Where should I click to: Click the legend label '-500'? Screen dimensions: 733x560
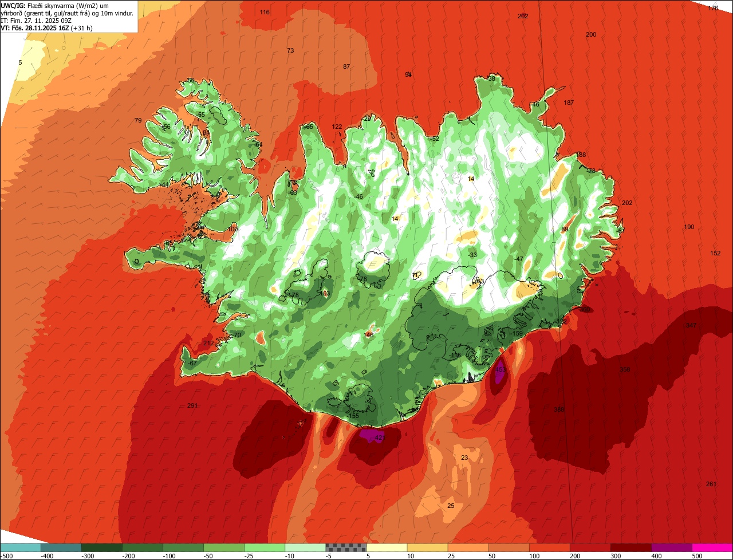[x=6, y=556]
